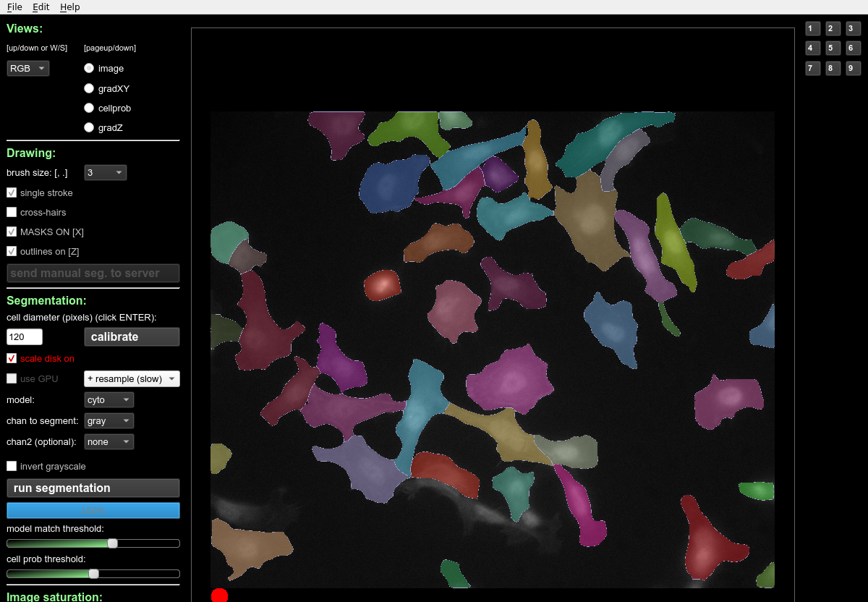Toggle MASKS ON checkbox

click(12, 232)
